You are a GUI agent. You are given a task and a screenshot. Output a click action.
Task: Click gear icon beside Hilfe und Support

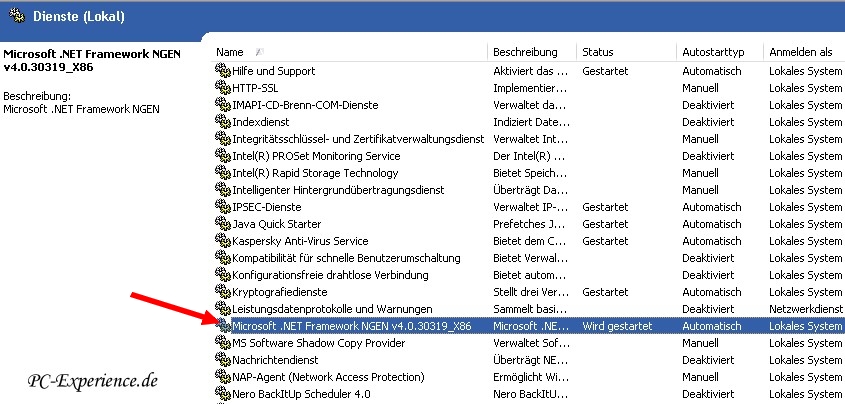tap(222, 71)
